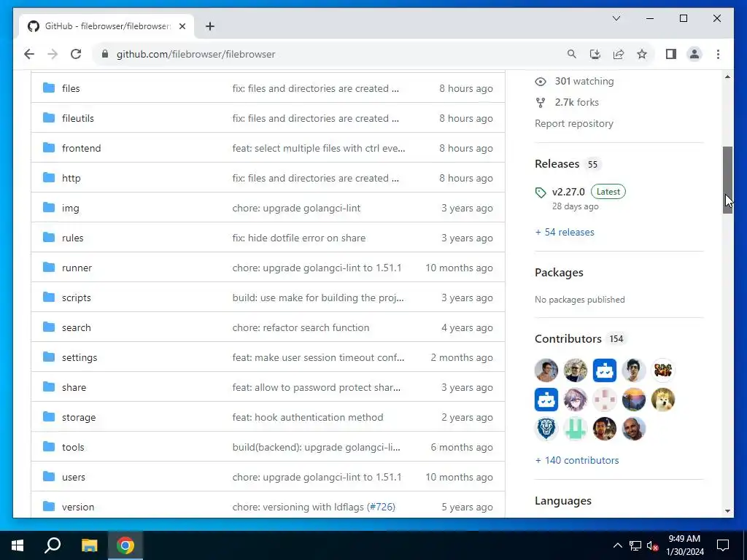This screenshot has width=747, height=560.
Task: Open the search folder
Action: (76, 328)
